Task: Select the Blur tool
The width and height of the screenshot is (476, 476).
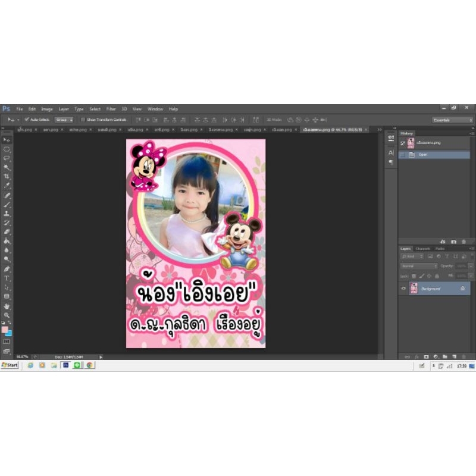Action: (x=7, y=250)
